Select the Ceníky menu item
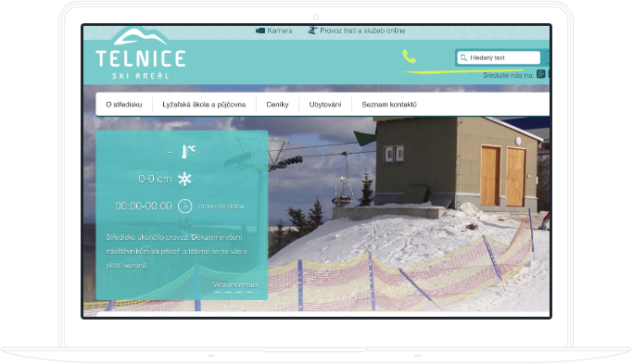This screenshot has height=364, width=632. pos(277,105)
